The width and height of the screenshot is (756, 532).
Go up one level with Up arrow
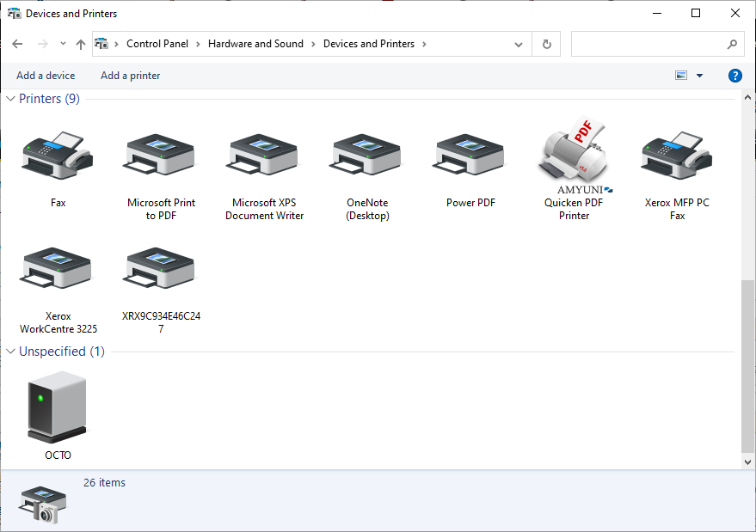coord(81,45)
